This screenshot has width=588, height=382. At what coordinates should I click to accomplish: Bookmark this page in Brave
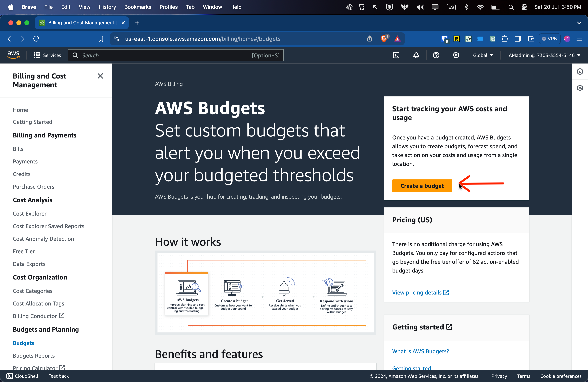coord(101,39)
